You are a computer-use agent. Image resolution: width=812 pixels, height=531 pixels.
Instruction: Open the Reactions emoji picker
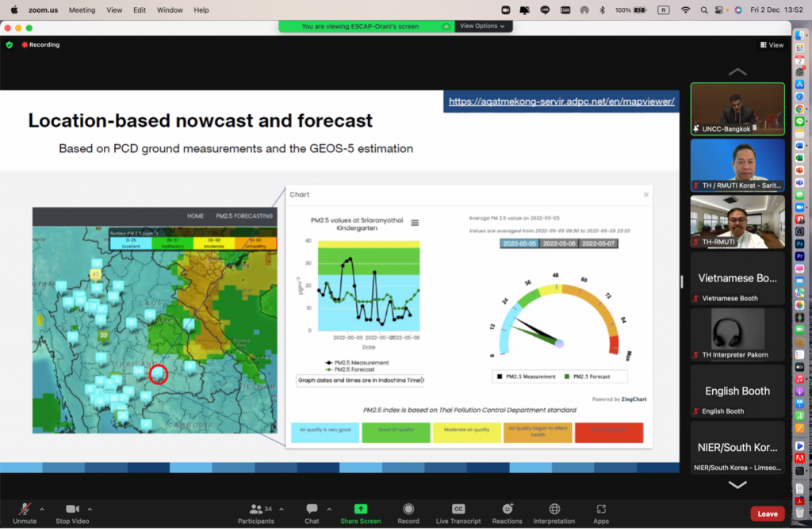[x=507, y=509]
